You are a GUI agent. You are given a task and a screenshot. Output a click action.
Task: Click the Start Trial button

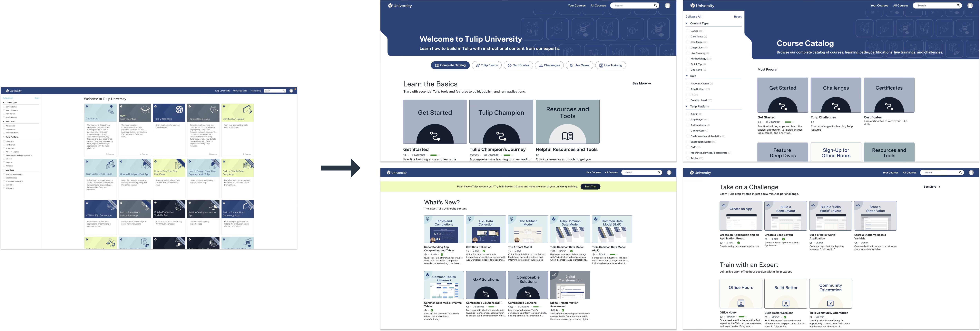590,186
